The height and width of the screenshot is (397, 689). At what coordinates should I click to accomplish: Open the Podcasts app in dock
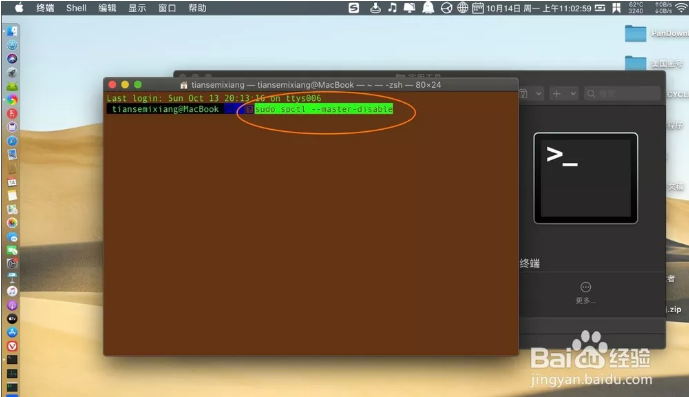point(12,305)
